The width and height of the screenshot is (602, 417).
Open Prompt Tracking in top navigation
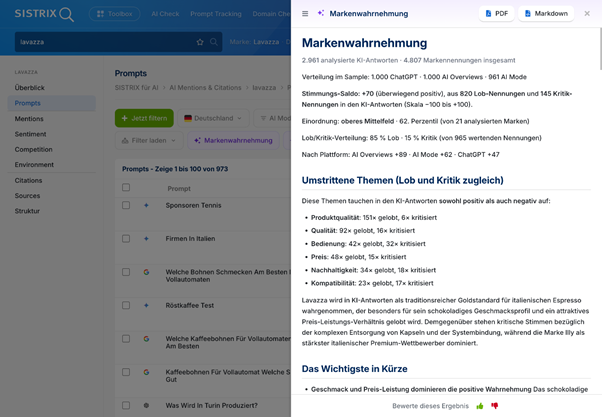(216, 14)
